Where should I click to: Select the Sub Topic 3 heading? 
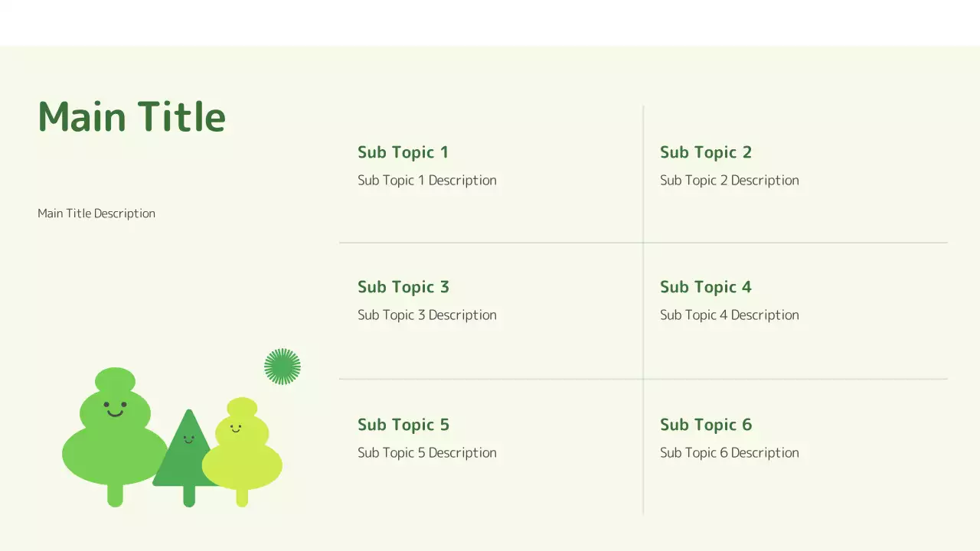(403, 287)
